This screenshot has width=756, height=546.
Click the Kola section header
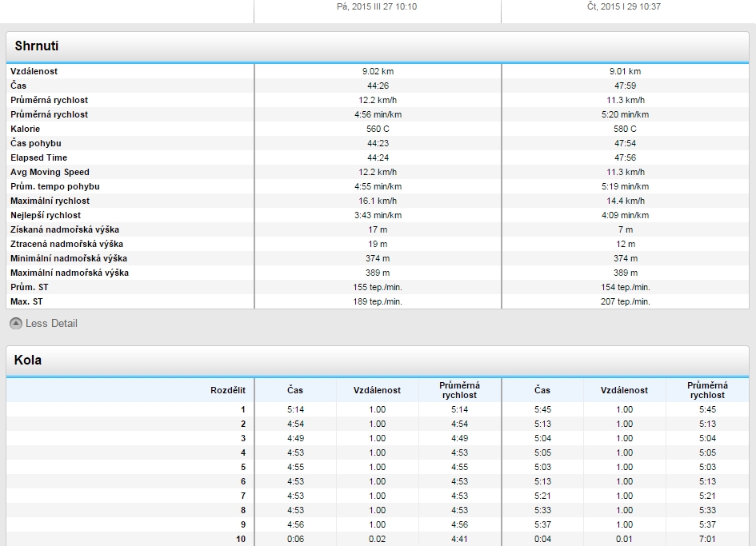[x=28, y=361]
